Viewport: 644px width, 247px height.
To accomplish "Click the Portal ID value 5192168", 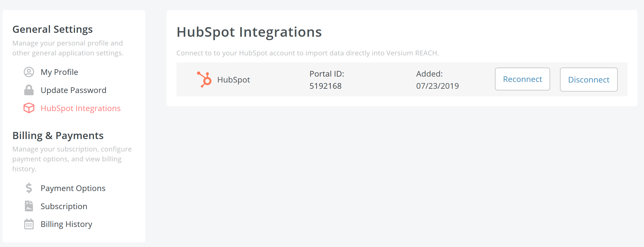I will click(x=326, y=86).
